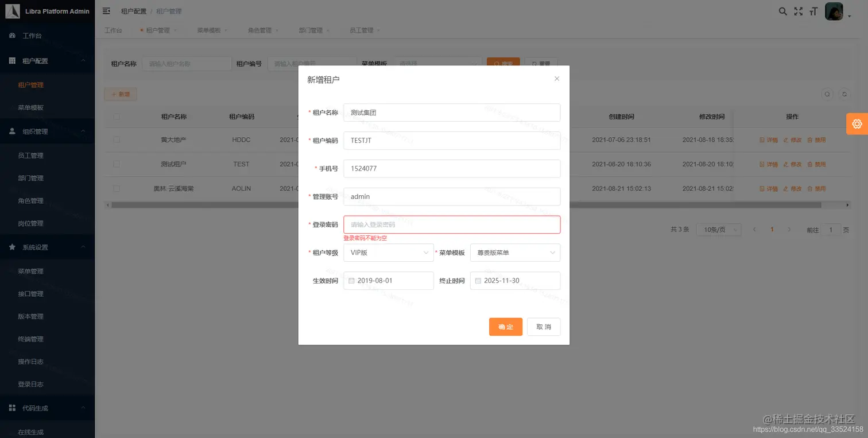Open 员工管理 in the sidebar

click(x=30, y=156)
